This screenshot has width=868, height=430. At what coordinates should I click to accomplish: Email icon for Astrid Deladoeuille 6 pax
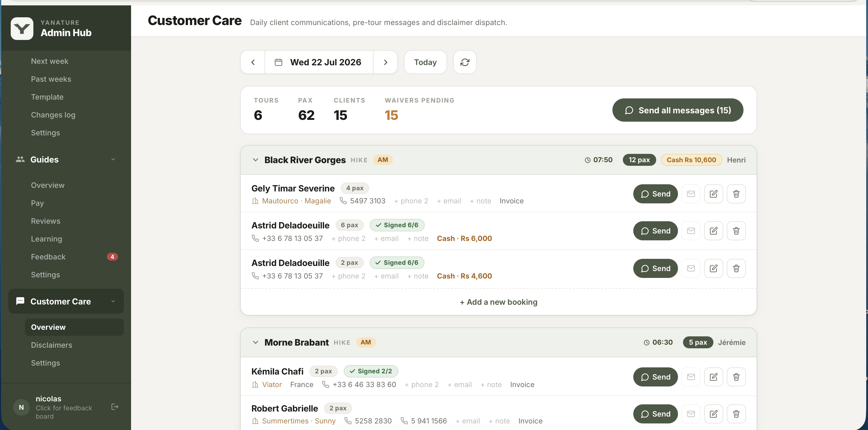pyautogui.click(x=691, y=231)
